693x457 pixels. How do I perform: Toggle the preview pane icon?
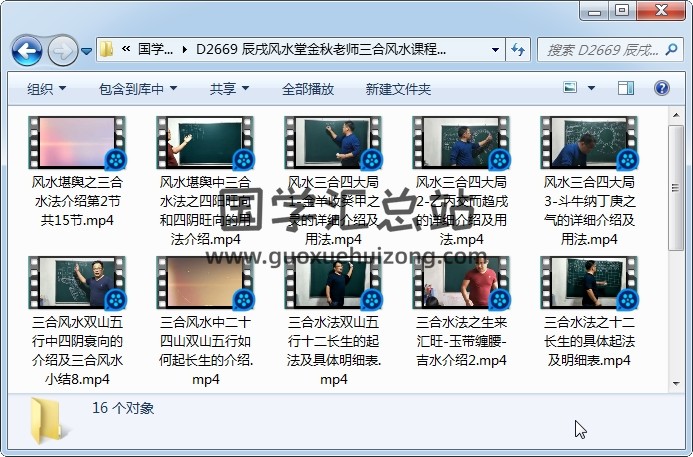click(x=626, y=88)
